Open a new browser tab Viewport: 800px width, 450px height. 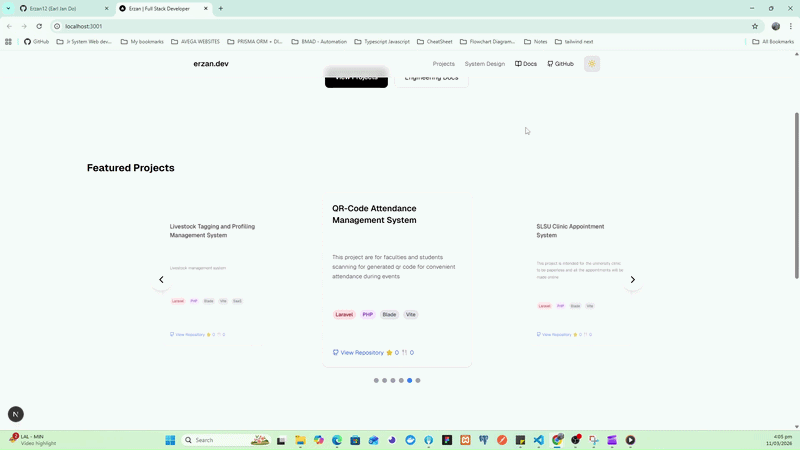pyautogui.click(x=221, y=9)
